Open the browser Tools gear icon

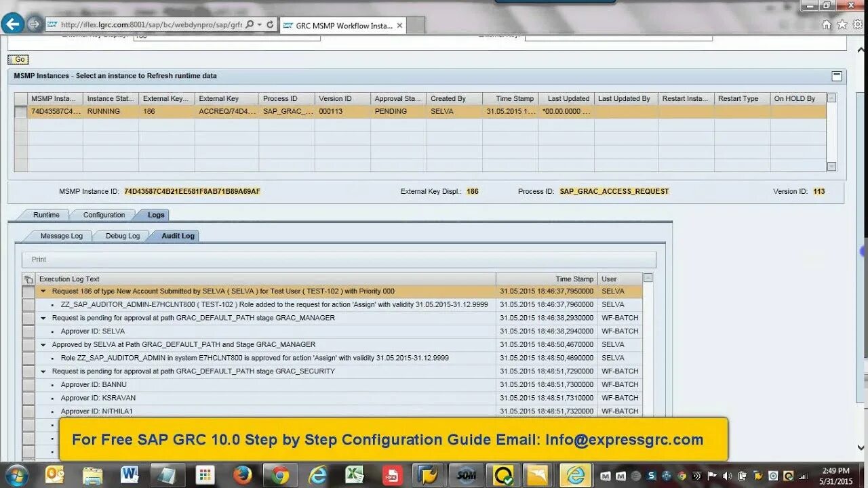point(858,24)
